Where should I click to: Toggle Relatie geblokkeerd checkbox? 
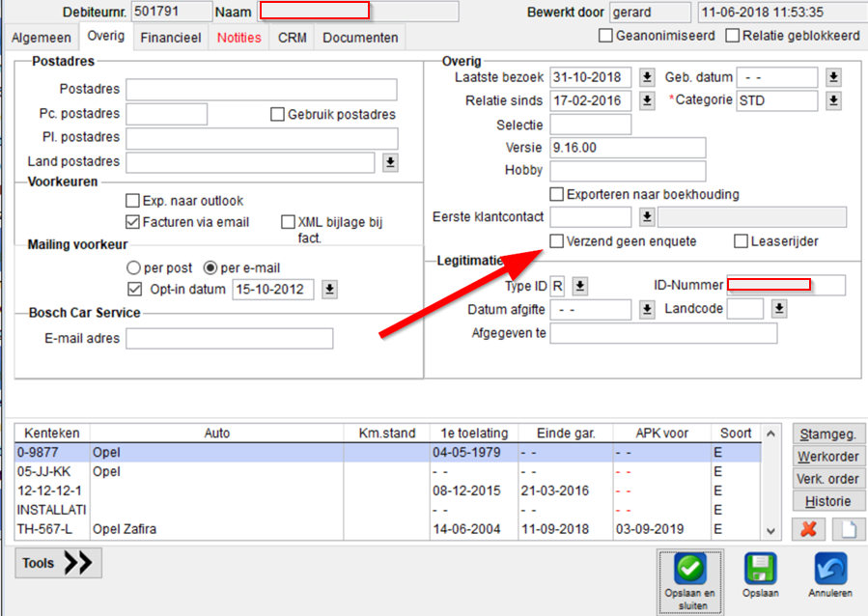coord(733,36)
